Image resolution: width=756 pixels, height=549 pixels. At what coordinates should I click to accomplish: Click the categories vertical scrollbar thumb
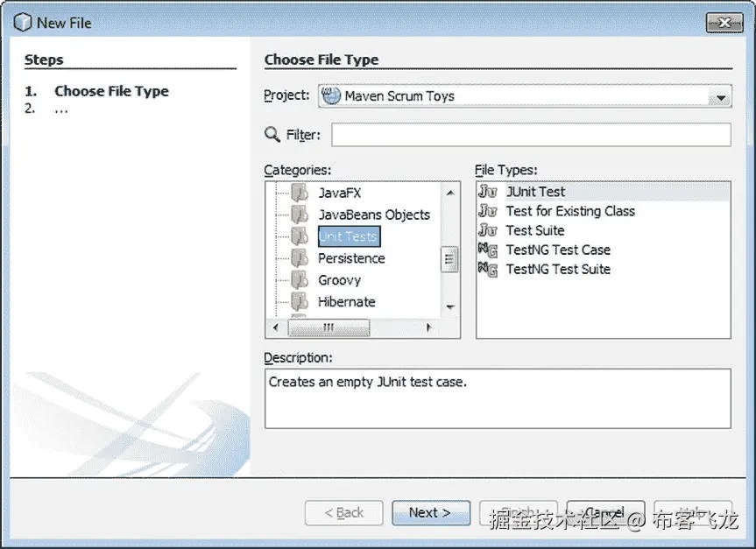coord(449,260)
